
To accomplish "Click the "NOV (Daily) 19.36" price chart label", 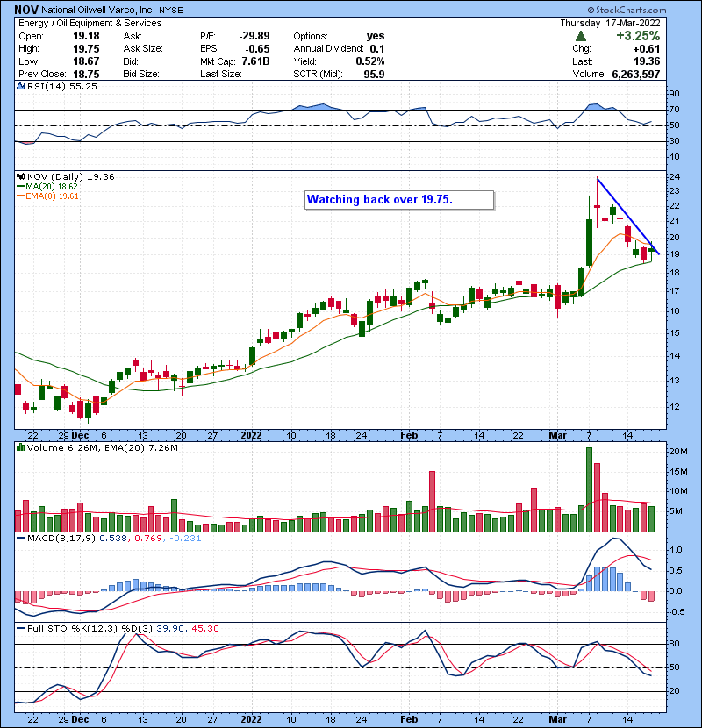I will click(70, 176).
